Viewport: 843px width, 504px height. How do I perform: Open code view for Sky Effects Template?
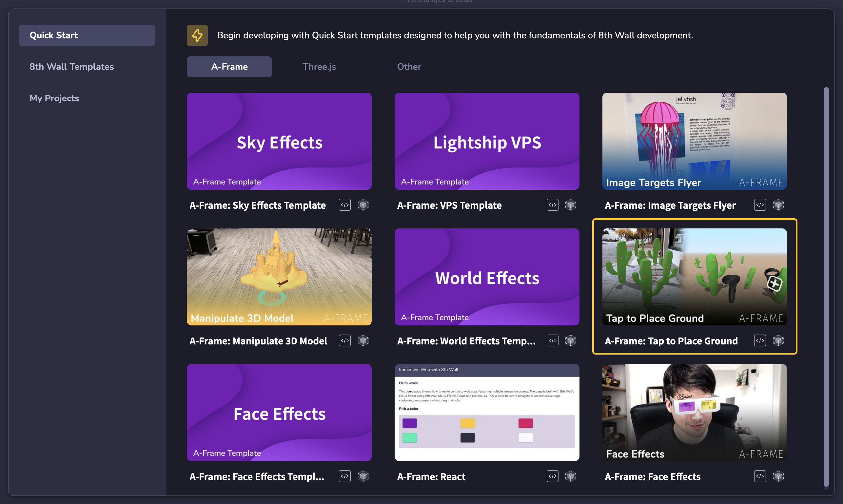point(345,205)
